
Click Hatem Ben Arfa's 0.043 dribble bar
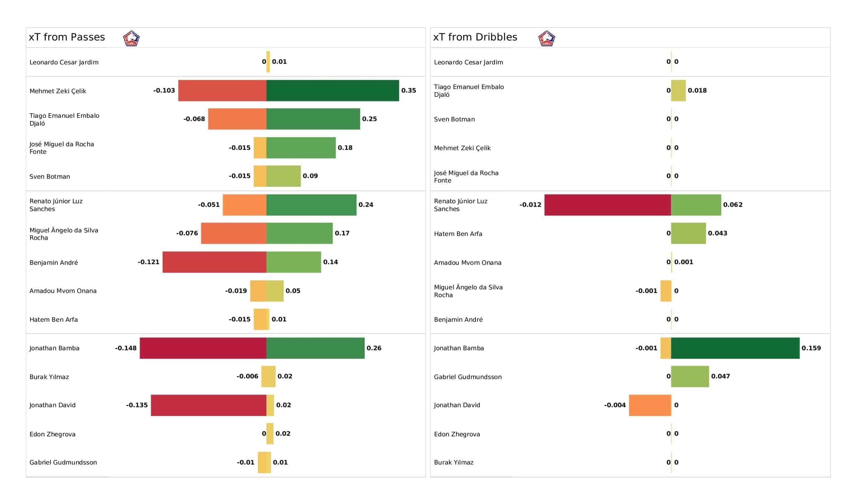(689, 233)
